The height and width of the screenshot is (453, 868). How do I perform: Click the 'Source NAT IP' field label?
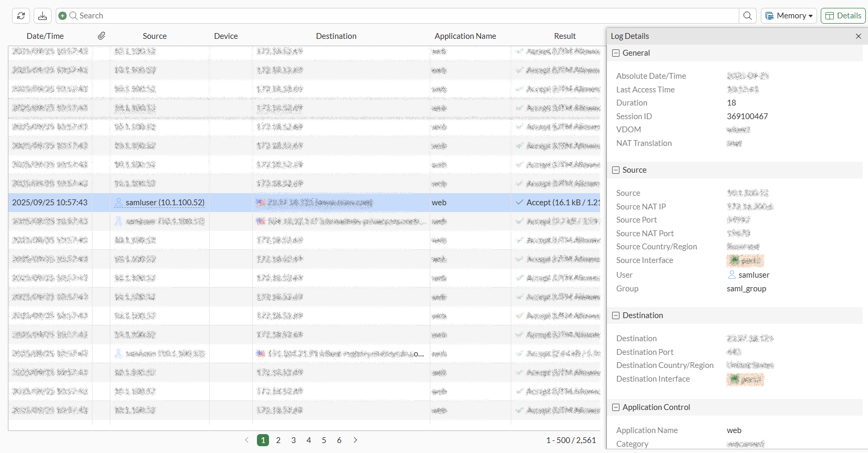640,207
